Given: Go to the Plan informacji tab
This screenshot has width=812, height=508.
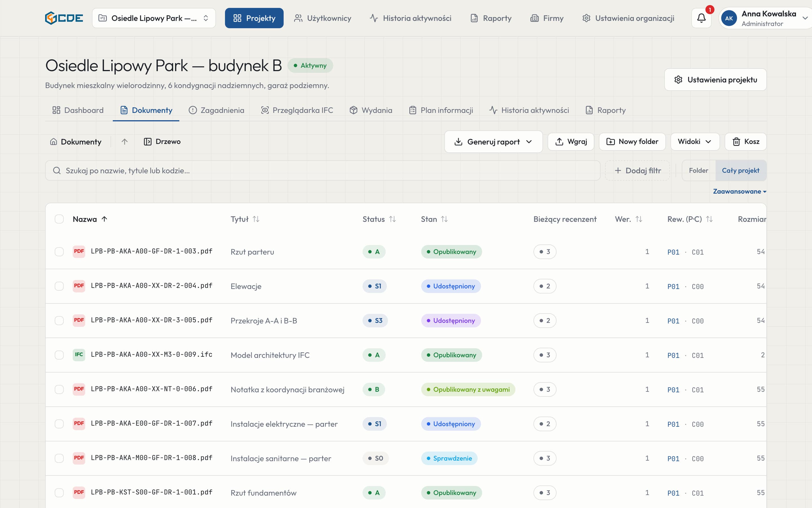Looking at the screenshot, I should click(441, 110).
